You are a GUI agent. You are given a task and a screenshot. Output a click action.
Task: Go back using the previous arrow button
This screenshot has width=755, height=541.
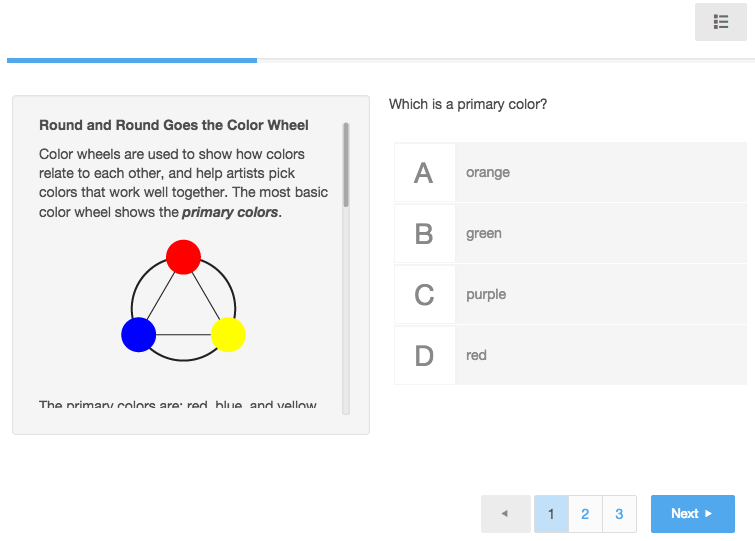506,514
